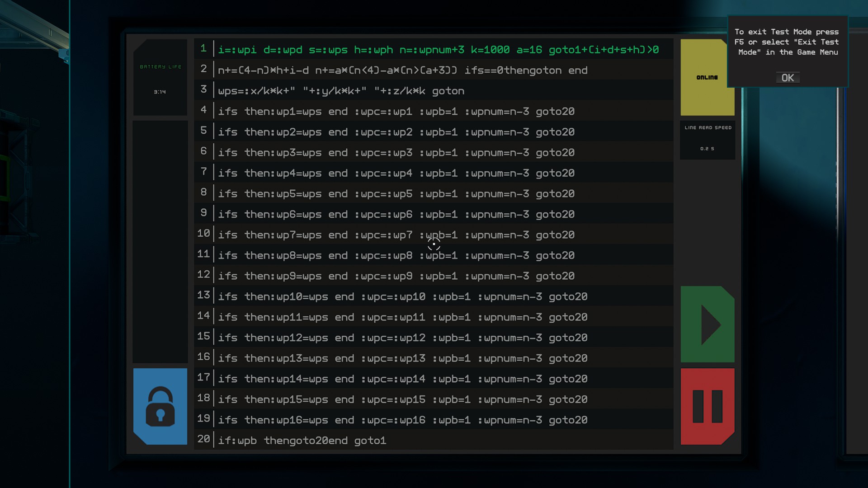This screenshot has height=488, width=868.
Task: Toggle the yellow ONLINE power button
Action: [707, 77]
